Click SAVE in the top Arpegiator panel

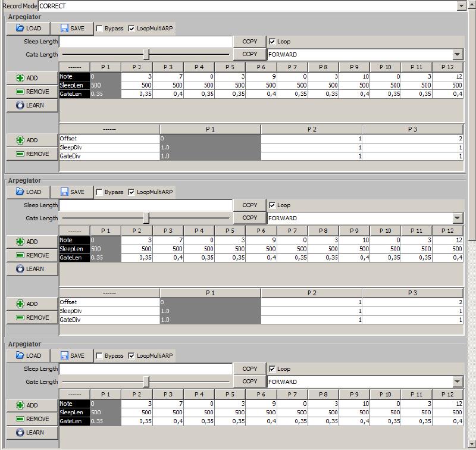click(x=71, y=28)
